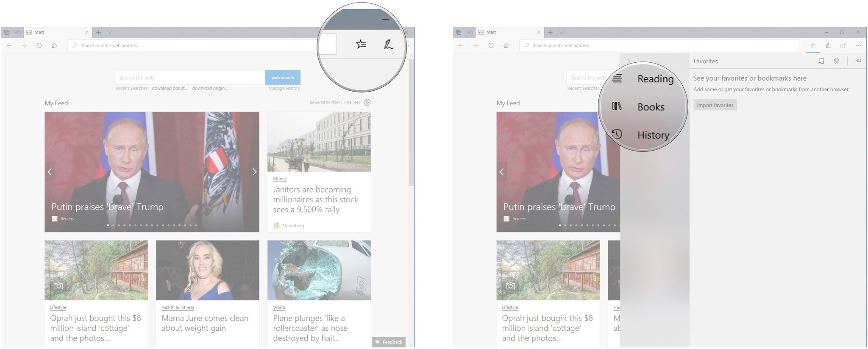This screenshot has height=349, width=868.
Task: Click the Feedback button
Action: pyautogui.click(x=389, y=342)
